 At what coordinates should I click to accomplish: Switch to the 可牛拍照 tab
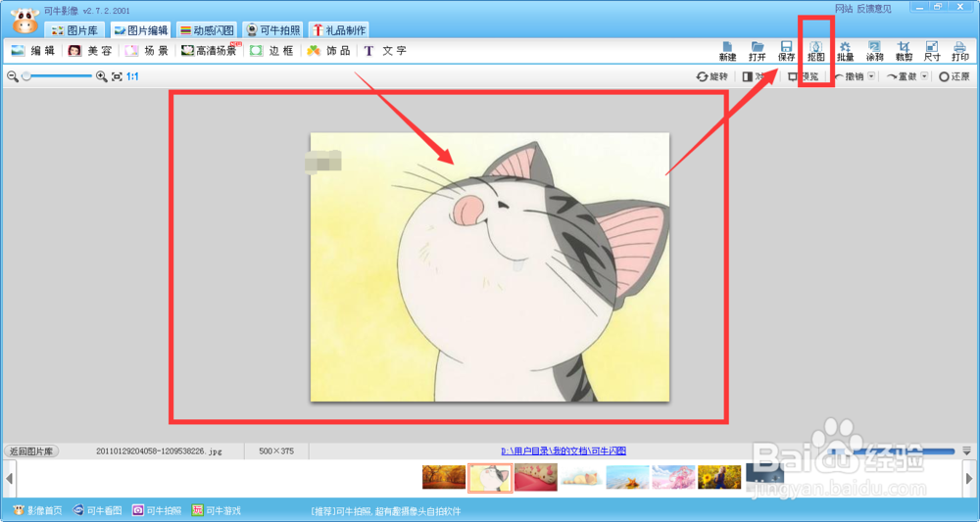[x=273, y=30]
